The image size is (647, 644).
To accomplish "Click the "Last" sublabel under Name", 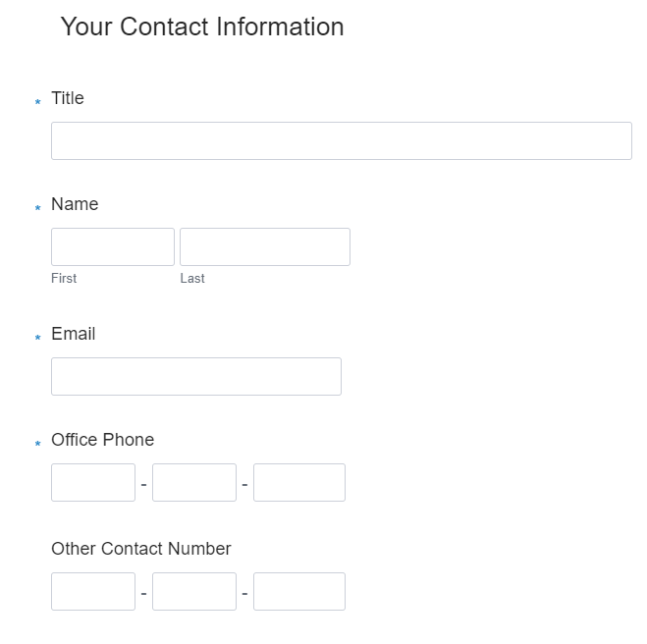I will pos(192,279).
